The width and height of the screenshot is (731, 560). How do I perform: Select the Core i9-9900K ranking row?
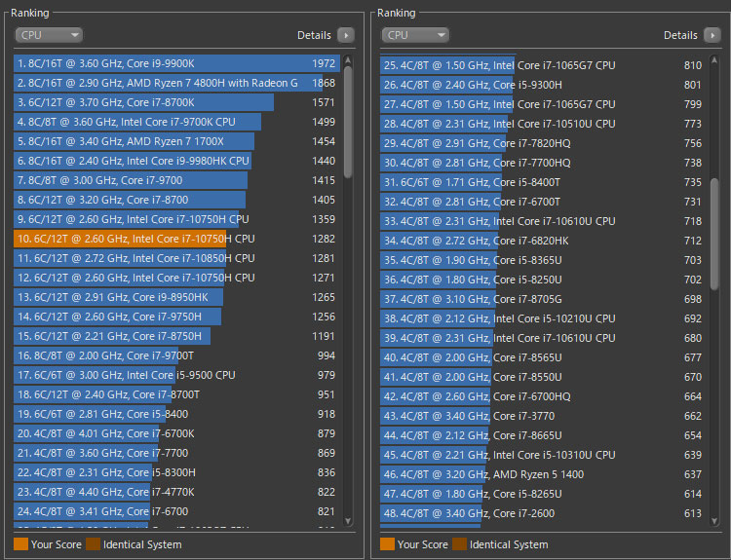click(177, 63)
